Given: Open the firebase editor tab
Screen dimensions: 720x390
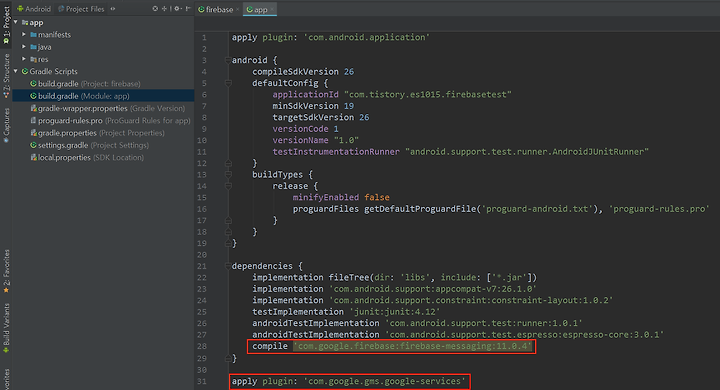Looking at the screenshot, I should point(216,9).
